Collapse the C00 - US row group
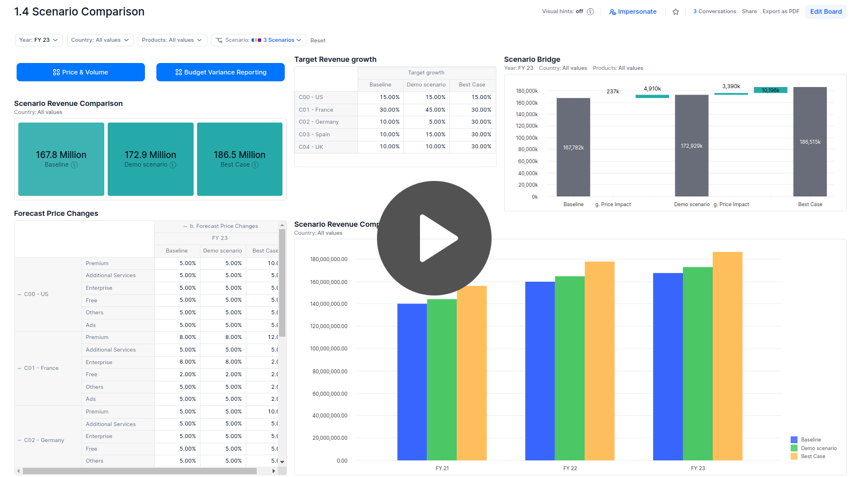868x477 pixels. pyautogui.click(x=19, y=294)
